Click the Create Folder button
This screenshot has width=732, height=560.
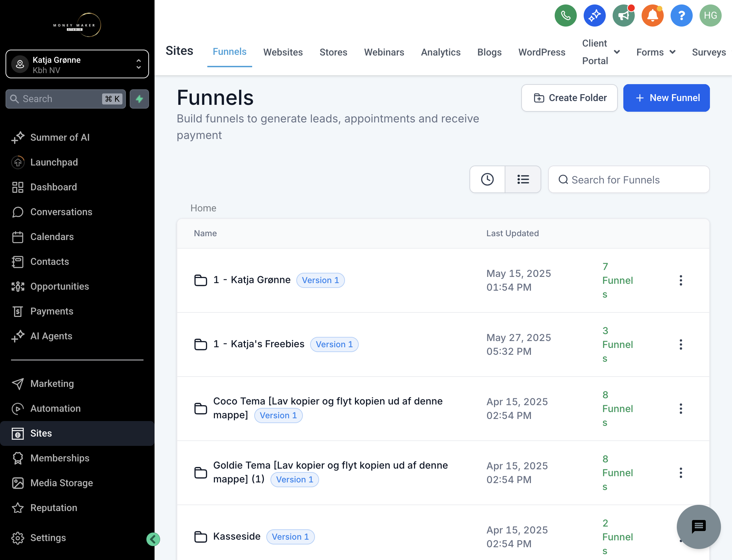569,98
